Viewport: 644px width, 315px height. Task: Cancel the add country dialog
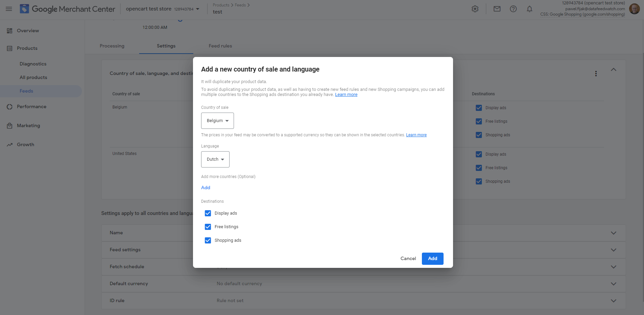coord(408,258)
